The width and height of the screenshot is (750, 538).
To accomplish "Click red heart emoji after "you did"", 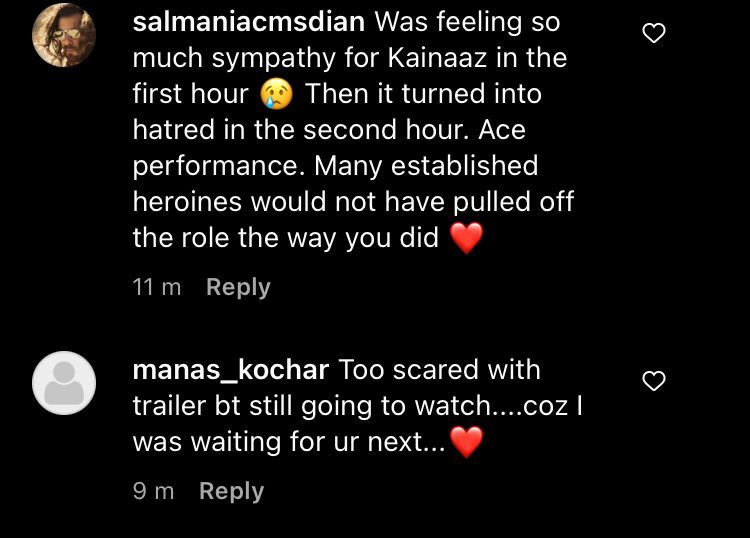I will click(466, 238).
